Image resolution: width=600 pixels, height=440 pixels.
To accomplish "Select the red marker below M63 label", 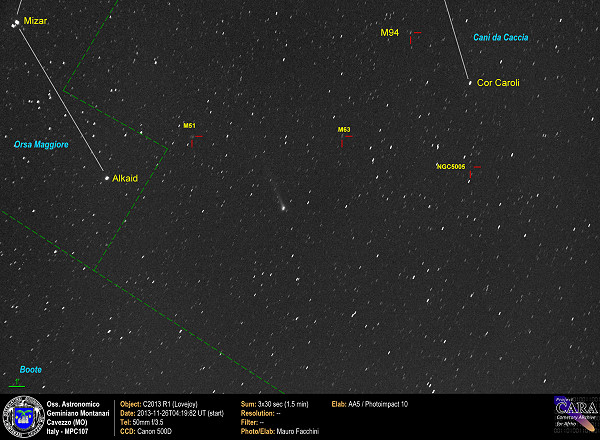I will point(346,141).
